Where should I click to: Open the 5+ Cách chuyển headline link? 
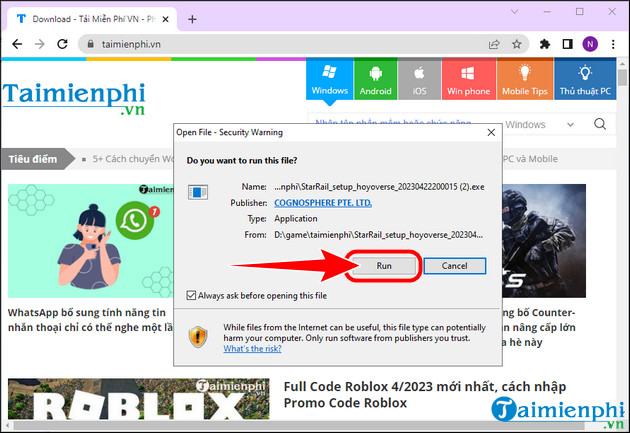coord(133,159)
